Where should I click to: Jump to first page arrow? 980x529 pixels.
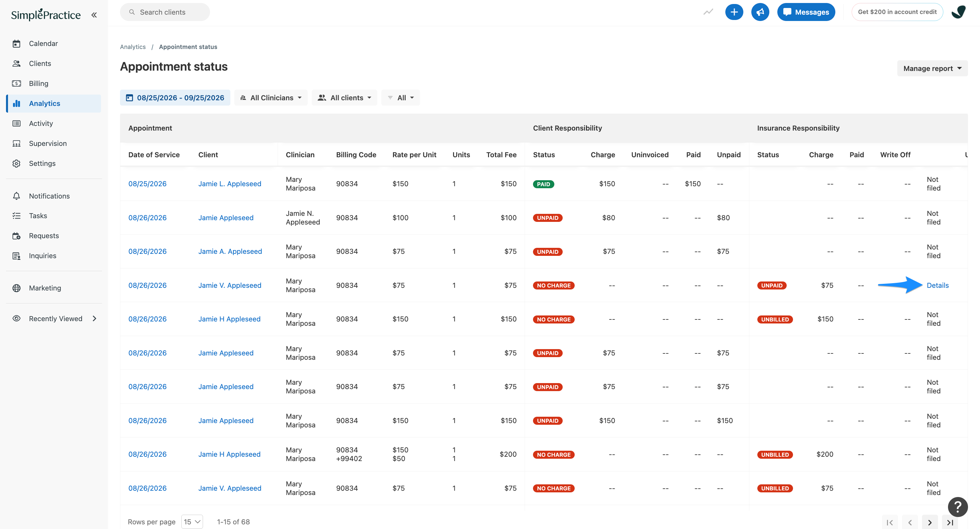coord(890,523)
